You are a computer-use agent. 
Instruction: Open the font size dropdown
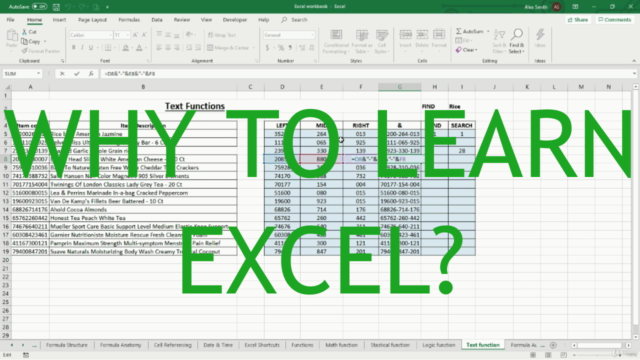(127, 35)
